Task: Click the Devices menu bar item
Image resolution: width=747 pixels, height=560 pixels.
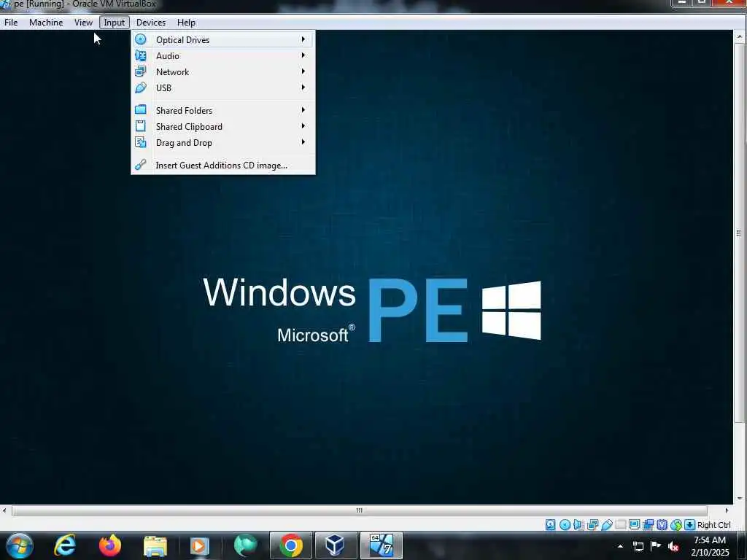Action: click(x=151, y=23)
